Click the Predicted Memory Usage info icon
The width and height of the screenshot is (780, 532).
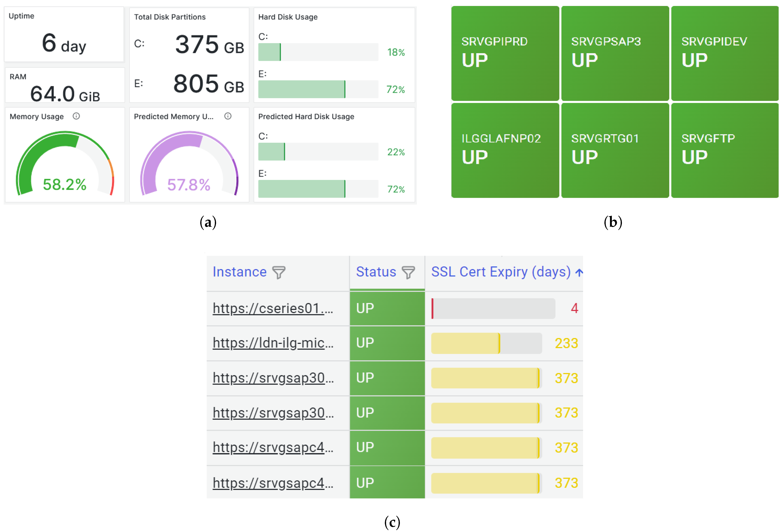(228, 116)
